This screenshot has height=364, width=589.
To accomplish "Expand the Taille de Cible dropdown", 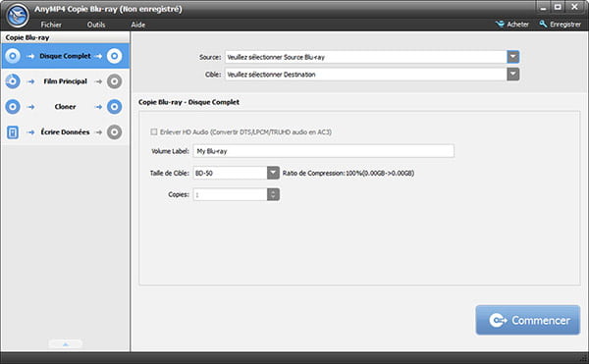I will 273,173.
